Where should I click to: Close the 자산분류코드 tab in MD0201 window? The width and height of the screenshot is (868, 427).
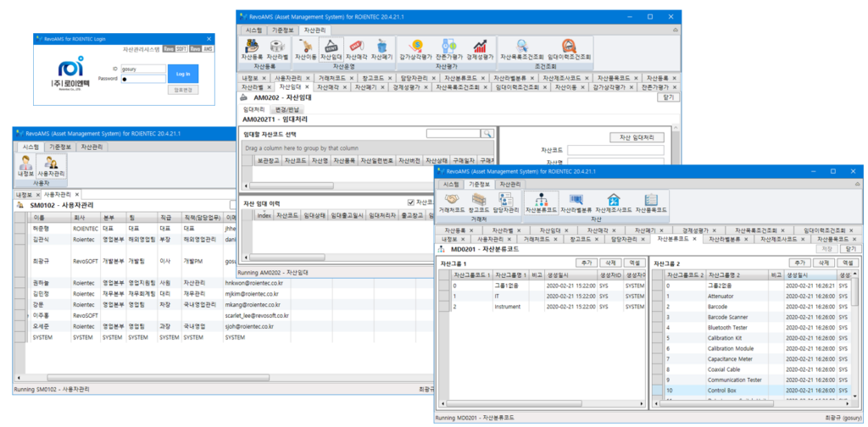pyautogui.click(x=697, y=239)
